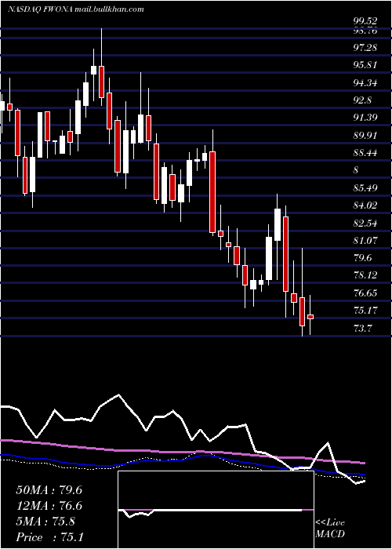Click the 5MA : 75.8 readout

45,522
